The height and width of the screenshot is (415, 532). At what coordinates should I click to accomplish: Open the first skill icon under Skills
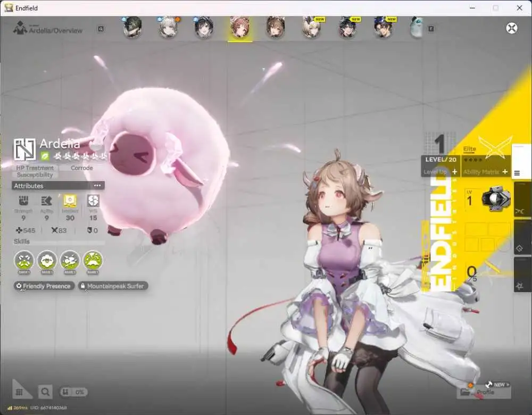click(x=24, y=261)
